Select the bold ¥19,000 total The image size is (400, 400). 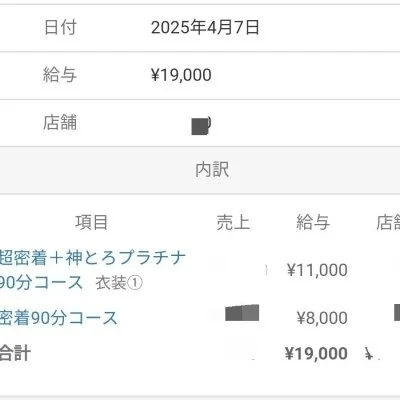pyautogui.click(x=316, y=353)
